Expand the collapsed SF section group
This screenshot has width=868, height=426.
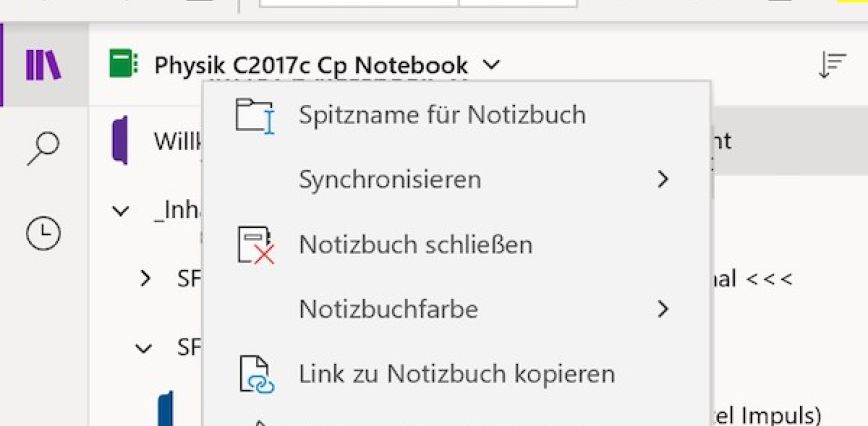146,279
